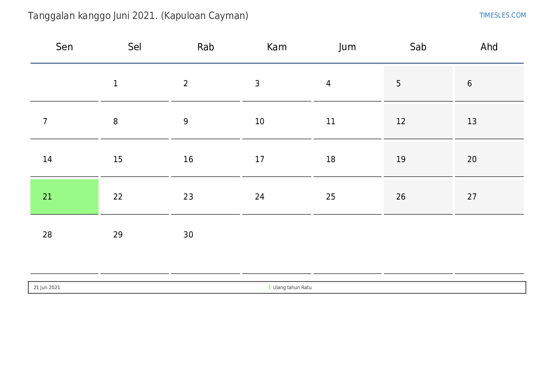Click date 4 in the calendar
Image resolution: width=554 pixels, height=392 pixels.
tap(347, 83)
